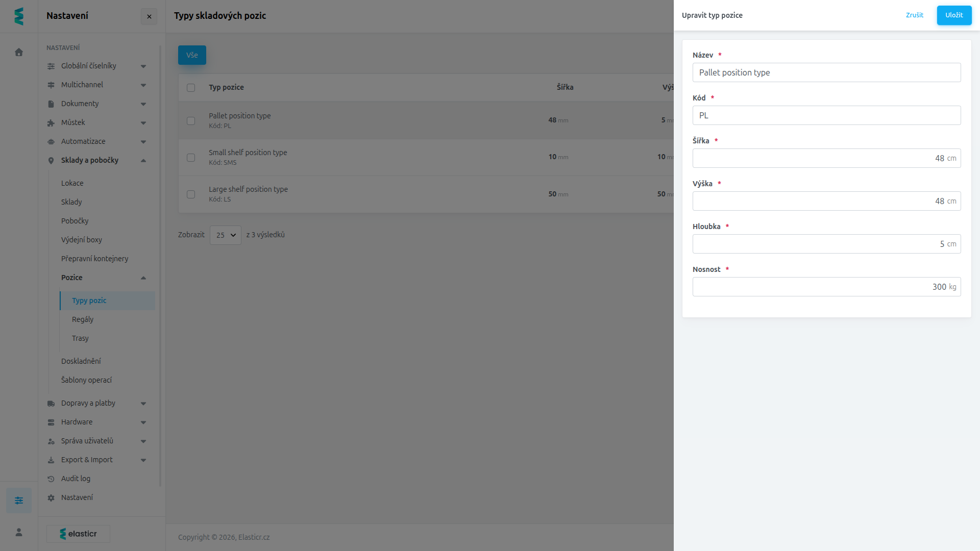Screen dimensions: 980x551
Task: Cancel editing via Zrušit link
Action: [x=914, y=15]
